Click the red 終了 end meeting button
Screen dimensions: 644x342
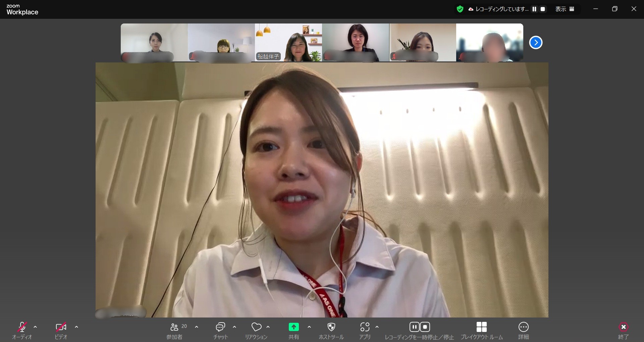click(623, 327)
